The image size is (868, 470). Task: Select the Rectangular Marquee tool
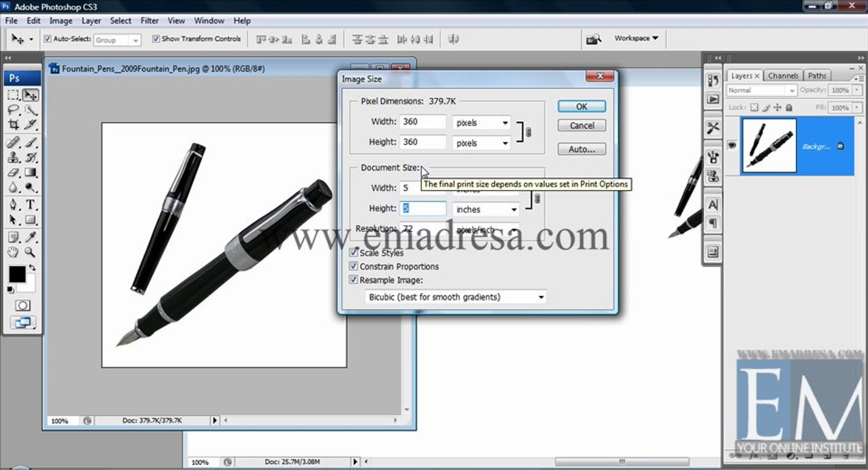coord(13,95)
